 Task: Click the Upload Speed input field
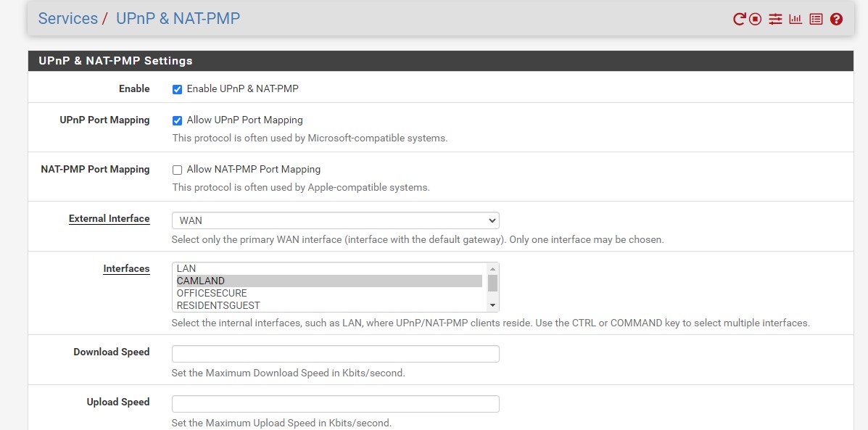336,404
